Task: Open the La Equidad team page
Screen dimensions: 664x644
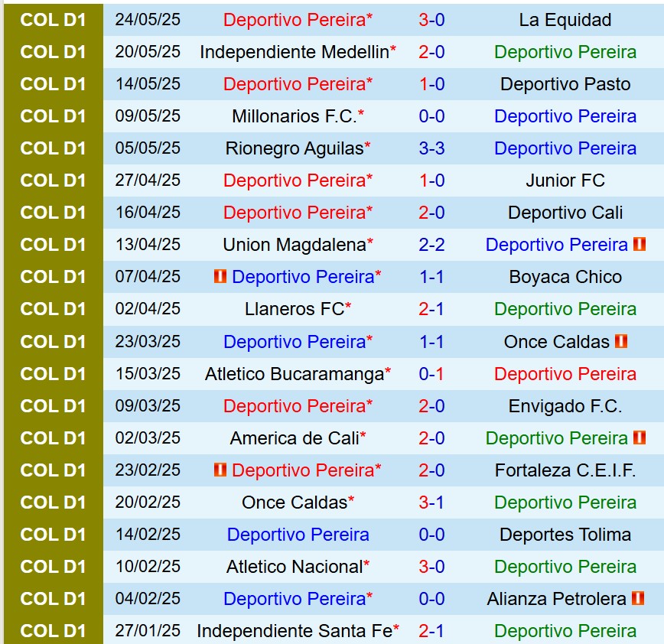Action: pos(565,20)
